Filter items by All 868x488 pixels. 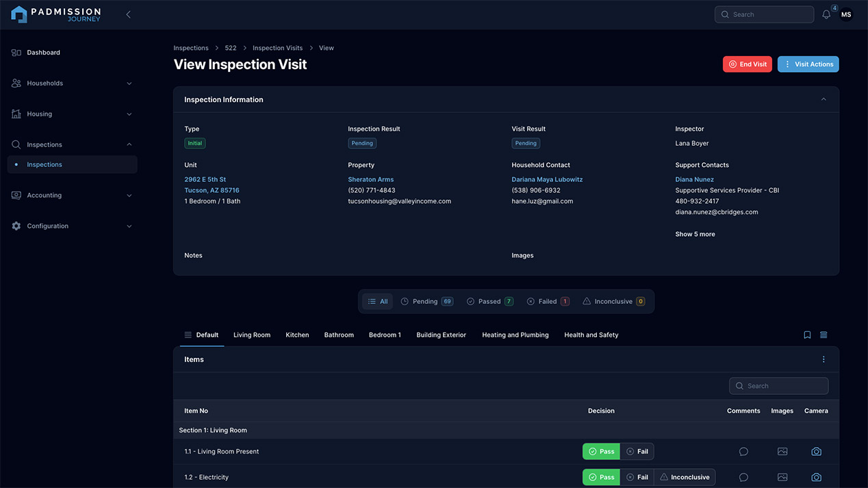point(377,302)
